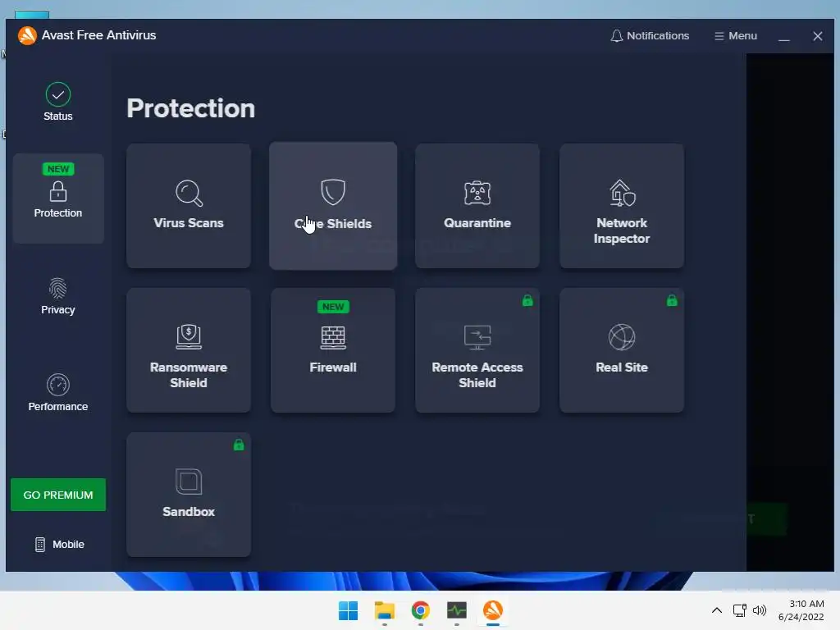Click the NEW badge on the Firewall tile
This screenshot has width=840, height=630.
[x=333, y=307]
